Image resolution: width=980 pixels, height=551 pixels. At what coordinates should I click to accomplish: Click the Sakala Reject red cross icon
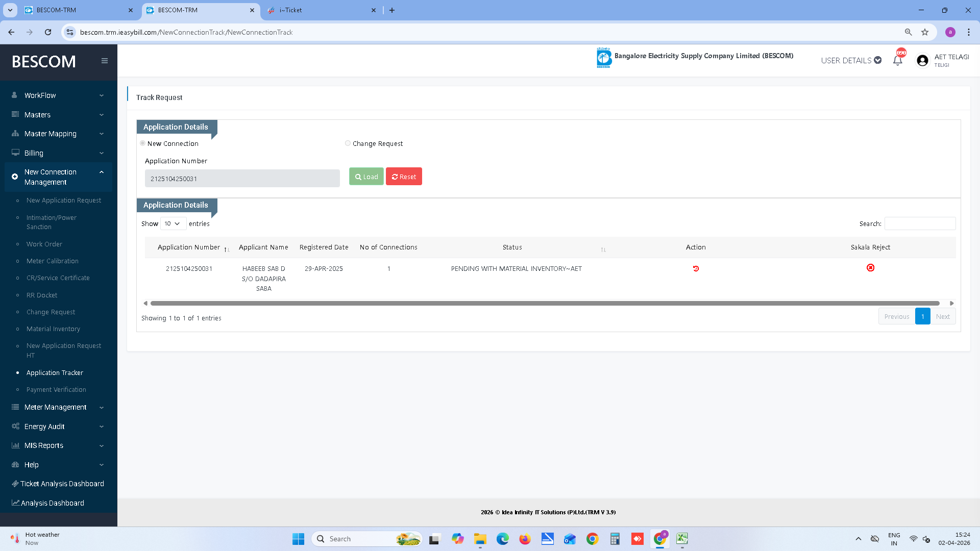[x=870, y=268]
